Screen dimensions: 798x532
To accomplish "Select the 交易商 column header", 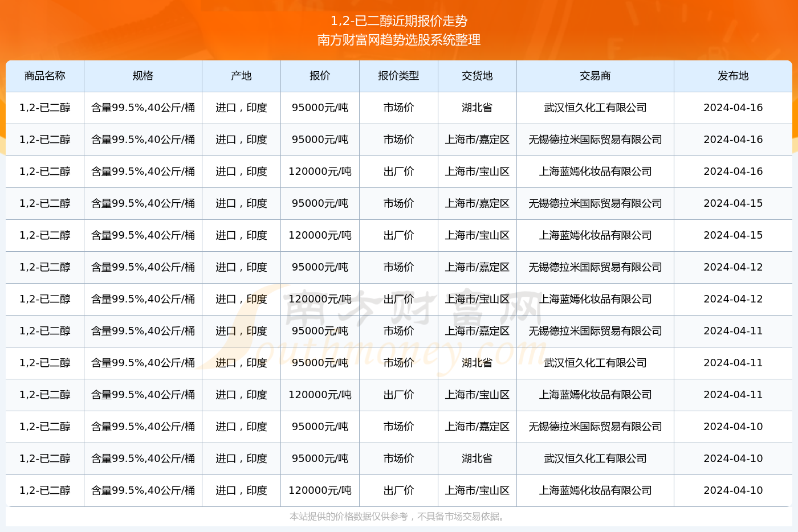I will click(595, 76).
